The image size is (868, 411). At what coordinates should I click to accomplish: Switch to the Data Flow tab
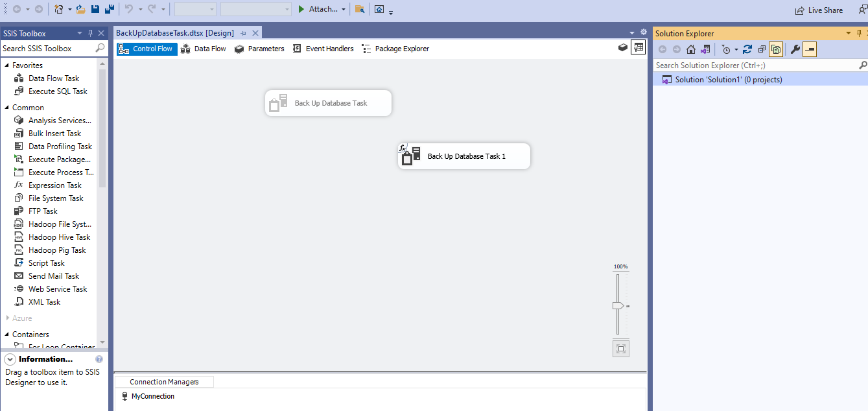tap(204, 49)
